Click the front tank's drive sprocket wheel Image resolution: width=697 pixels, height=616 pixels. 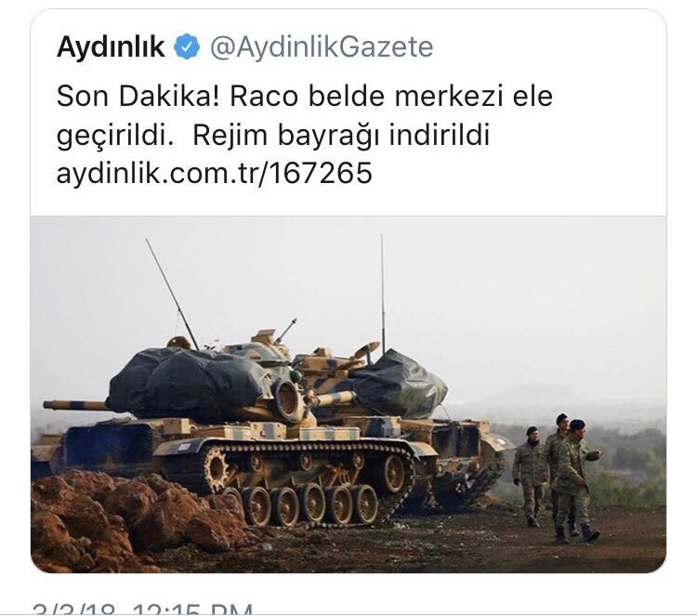coord(217,467)
